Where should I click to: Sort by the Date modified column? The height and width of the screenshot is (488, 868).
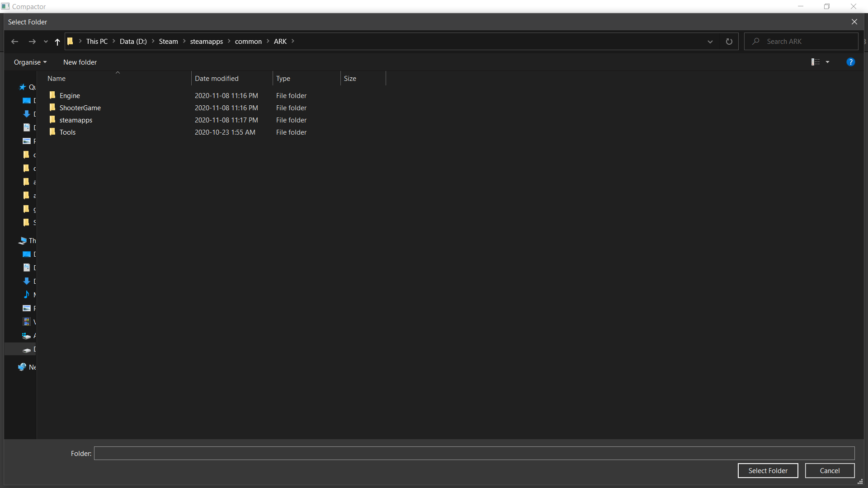click(217, 79)
